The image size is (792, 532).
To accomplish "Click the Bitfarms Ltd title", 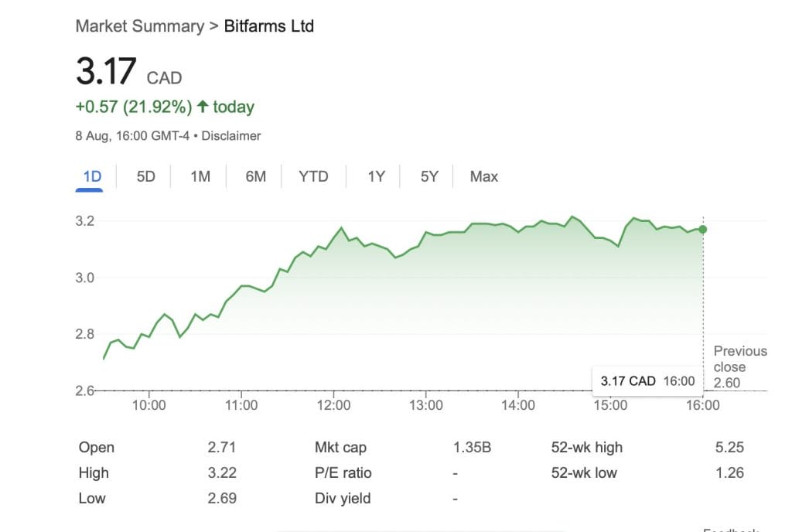I will tap(268, 26).
